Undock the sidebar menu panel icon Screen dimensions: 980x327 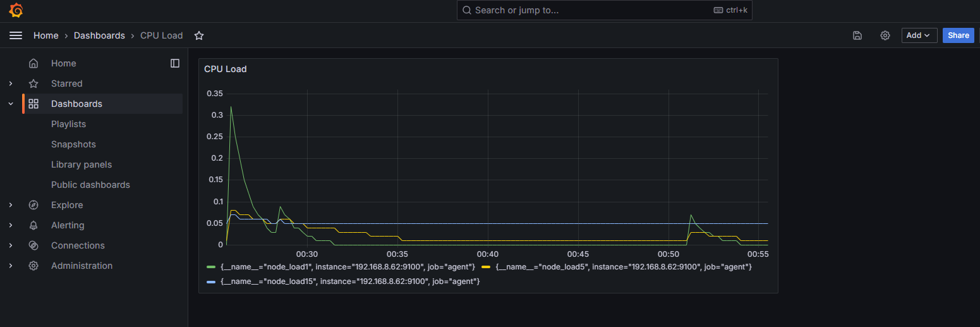coord(175,63)
